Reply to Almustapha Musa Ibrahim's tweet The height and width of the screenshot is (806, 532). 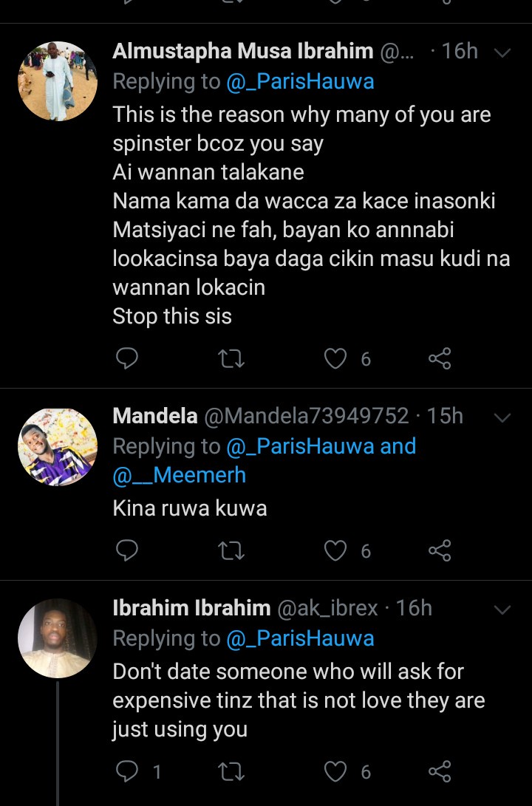(128, 359)
